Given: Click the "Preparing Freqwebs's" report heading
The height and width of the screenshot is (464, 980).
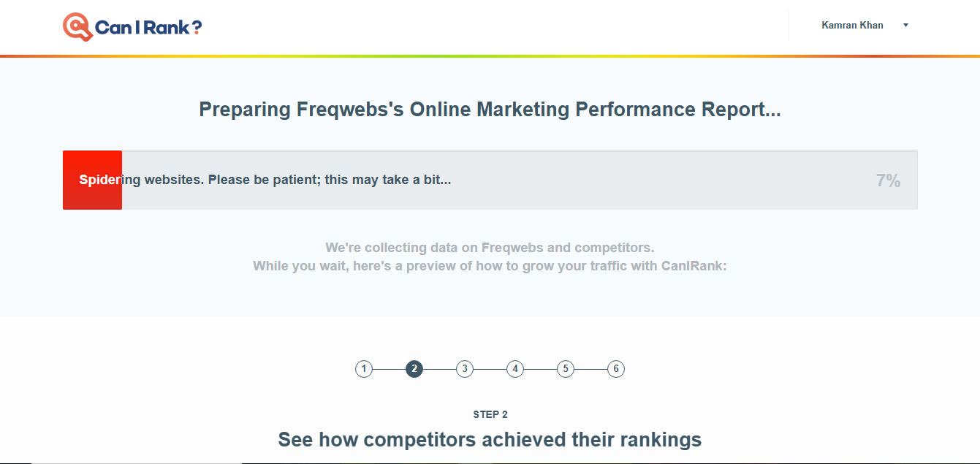Looking at the screenshot, I should pos(490,110).
